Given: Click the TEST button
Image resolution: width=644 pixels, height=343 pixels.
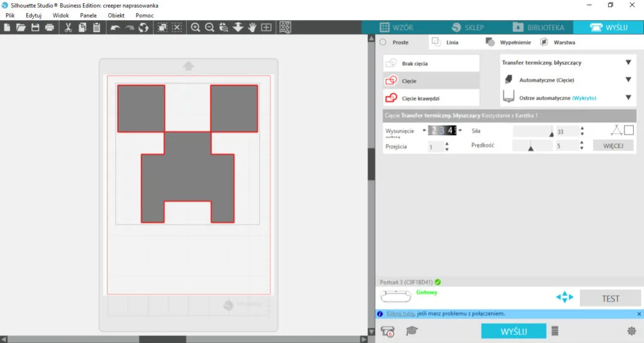Looking at the screenshot, I should click(610, 298).
